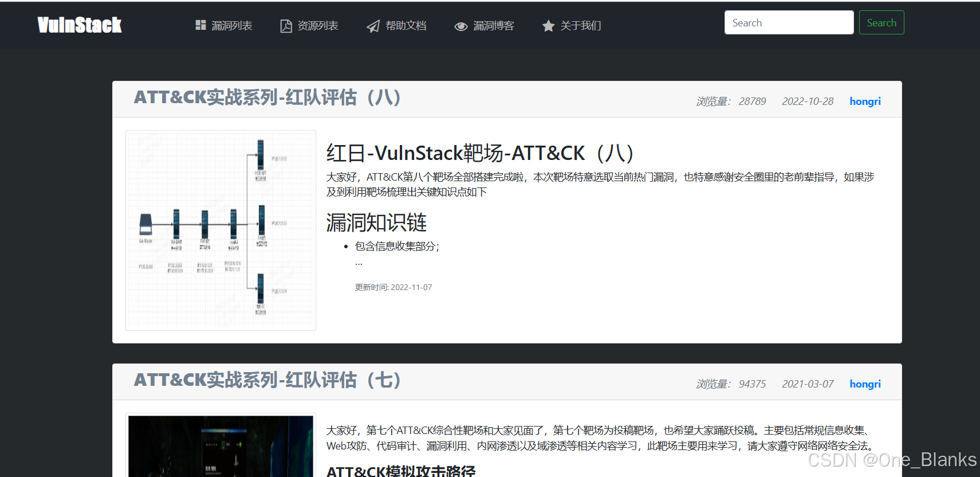The height and width of the screenshot is (477, 980).
Task: Click hongri author link for 2022-10-28 post
Action: coord(865,101)
